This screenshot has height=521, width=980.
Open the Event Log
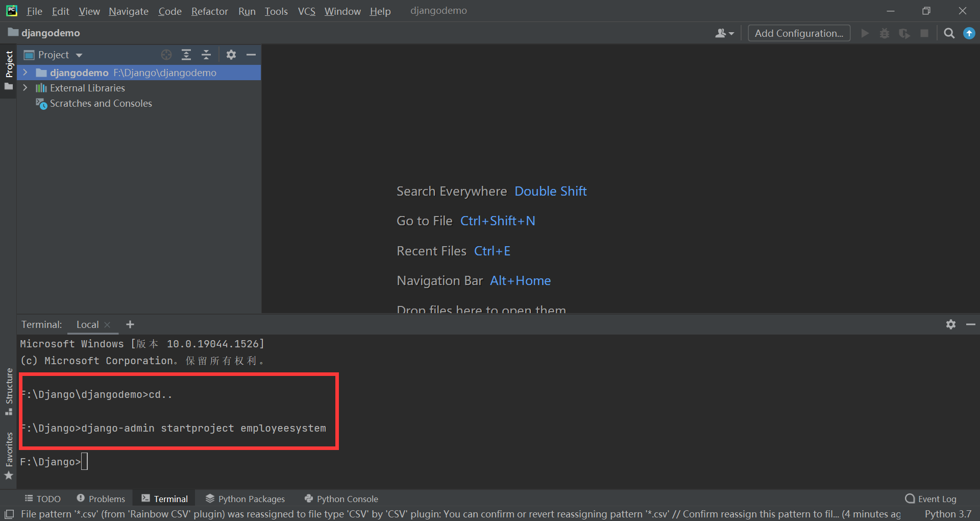(930, 499)
